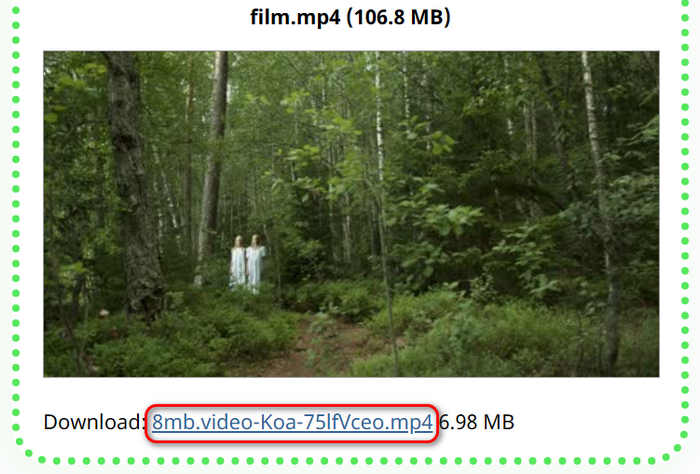Click the 6.98 MB file size text
700x474 pixels.
(477, 422)
